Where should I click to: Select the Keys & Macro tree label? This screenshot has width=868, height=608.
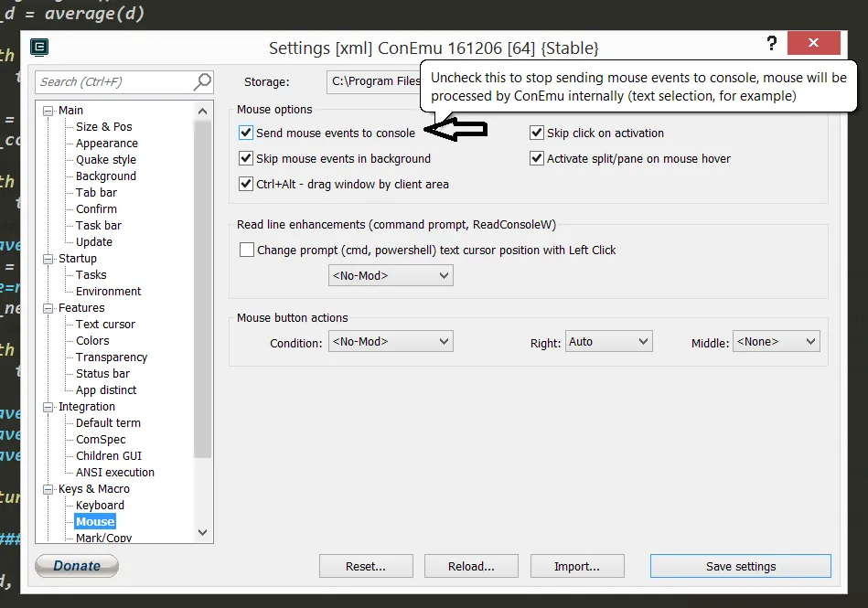click(94, 489)
